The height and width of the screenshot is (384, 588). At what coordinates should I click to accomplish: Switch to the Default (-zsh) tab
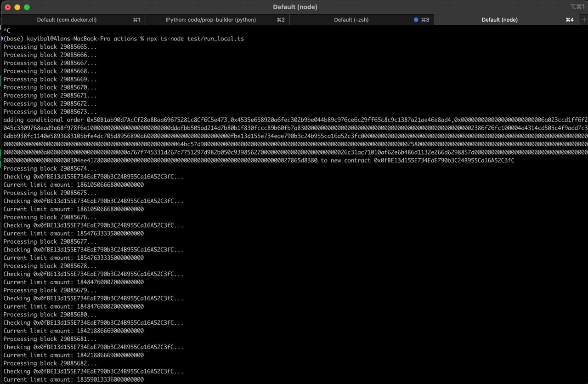[x=361, y=20]
